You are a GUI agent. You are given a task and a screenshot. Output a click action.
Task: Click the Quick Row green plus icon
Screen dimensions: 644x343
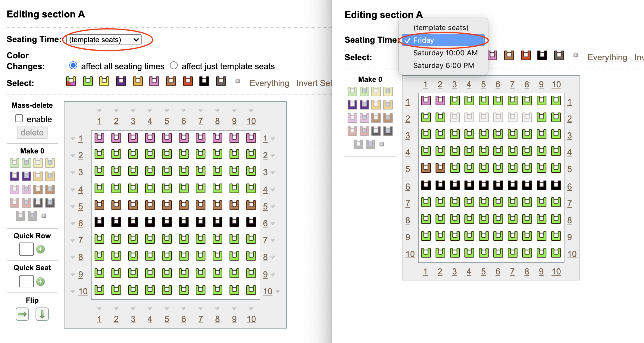tap(40, 249)
